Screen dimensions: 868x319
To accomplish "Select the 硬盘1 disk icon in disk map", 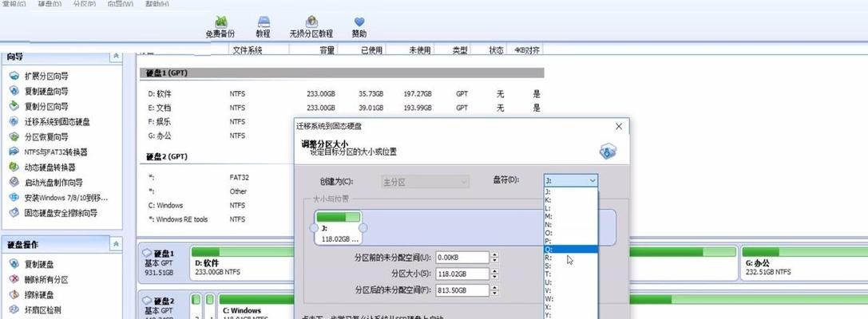I will (147, 254).
